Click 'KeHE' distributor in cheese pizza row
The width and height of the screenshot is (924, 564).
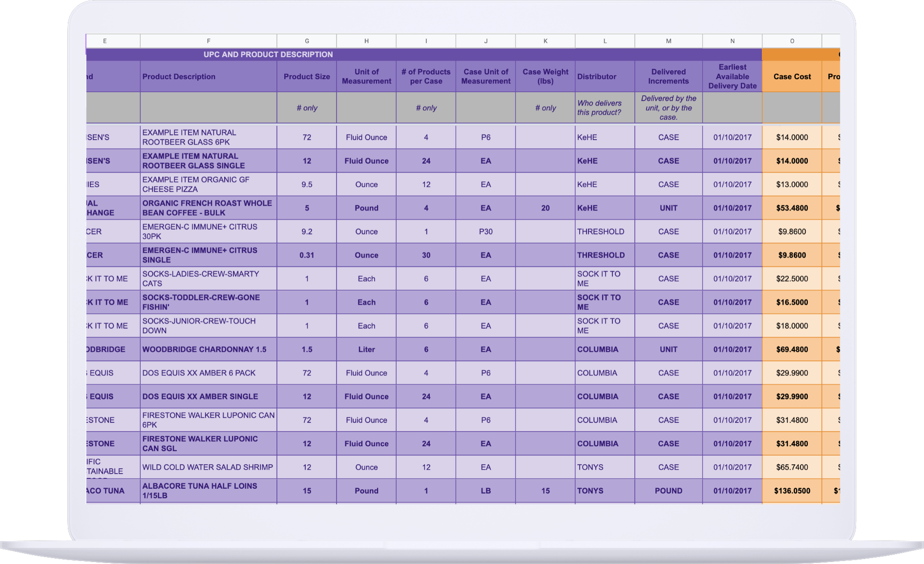605,184
